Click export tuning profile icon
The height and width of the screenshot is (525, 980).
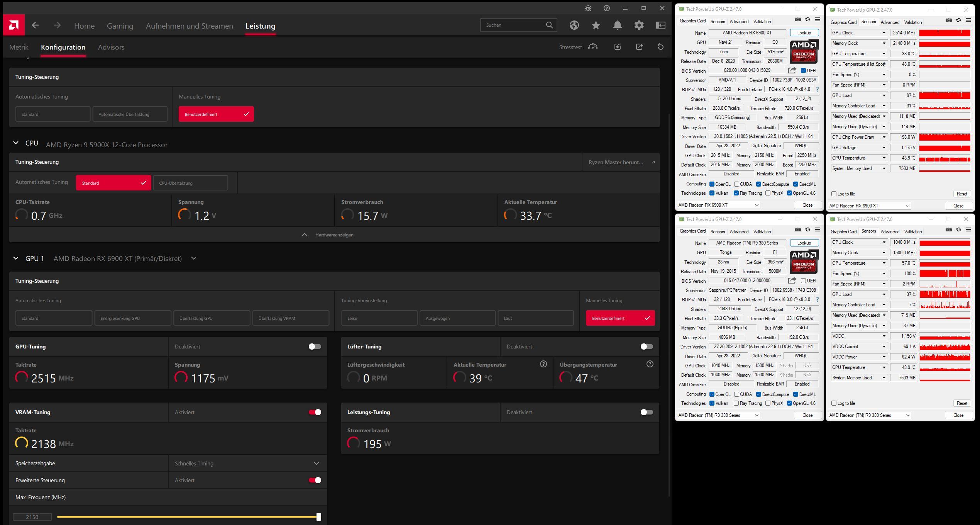pyautogui.click(x=639, y=47)
